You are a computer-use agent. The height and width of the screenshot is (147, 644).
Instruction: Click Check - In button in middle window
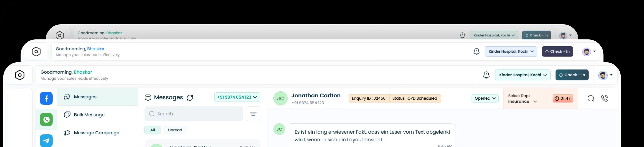click(x=557, y=52)
